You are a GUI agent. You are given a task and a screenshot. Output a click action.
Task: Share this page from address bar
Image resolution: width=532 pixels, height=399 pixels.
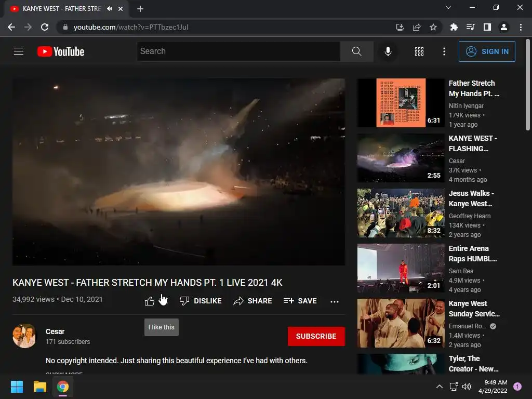click(x=417, y=27)
